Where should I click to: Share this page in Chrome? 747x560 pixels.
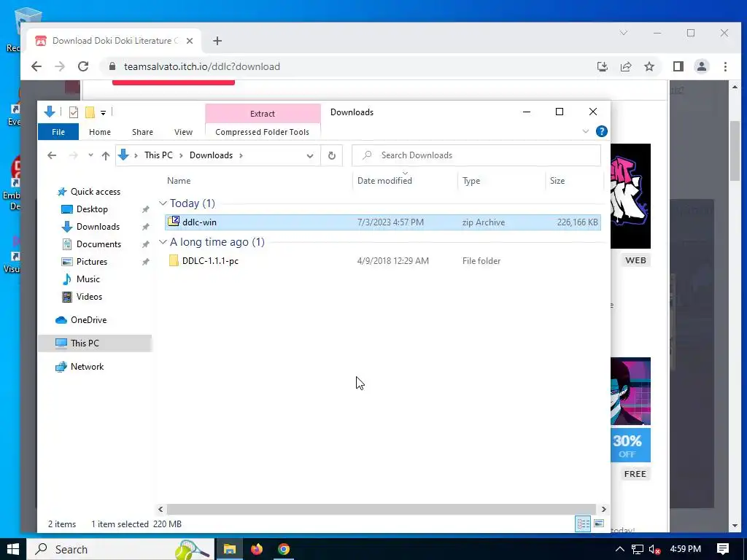625,66
